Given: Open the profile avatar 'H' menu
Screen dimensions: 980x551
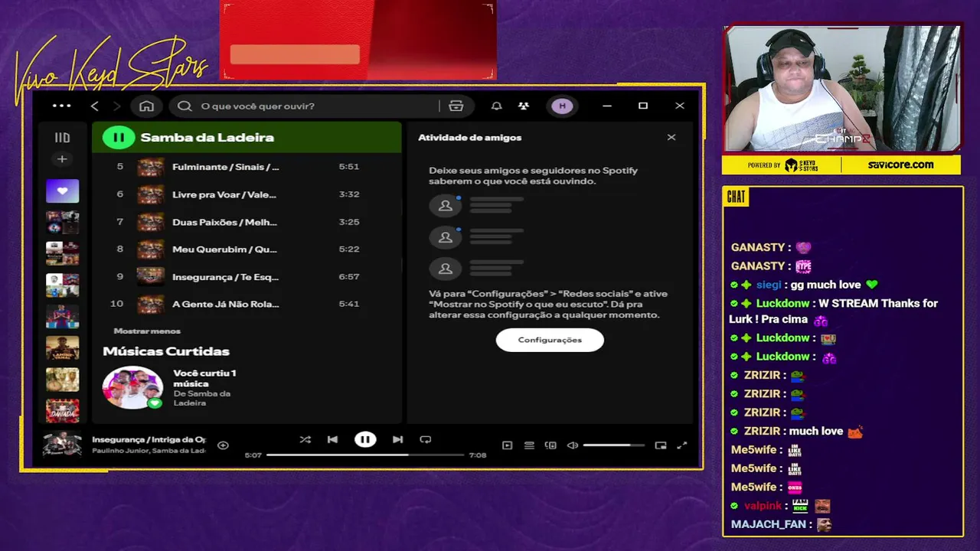Looking at the screenshot, I should tap(562, 106).
